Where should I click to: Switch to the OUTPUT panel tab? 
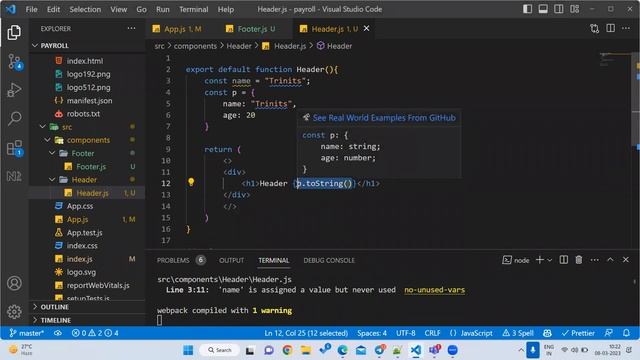point(231,260)
